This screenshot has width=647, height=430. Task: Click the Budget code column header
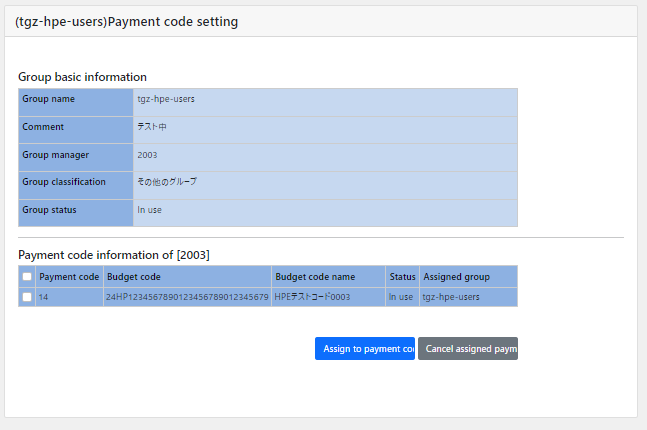click(x=134, y=277)
